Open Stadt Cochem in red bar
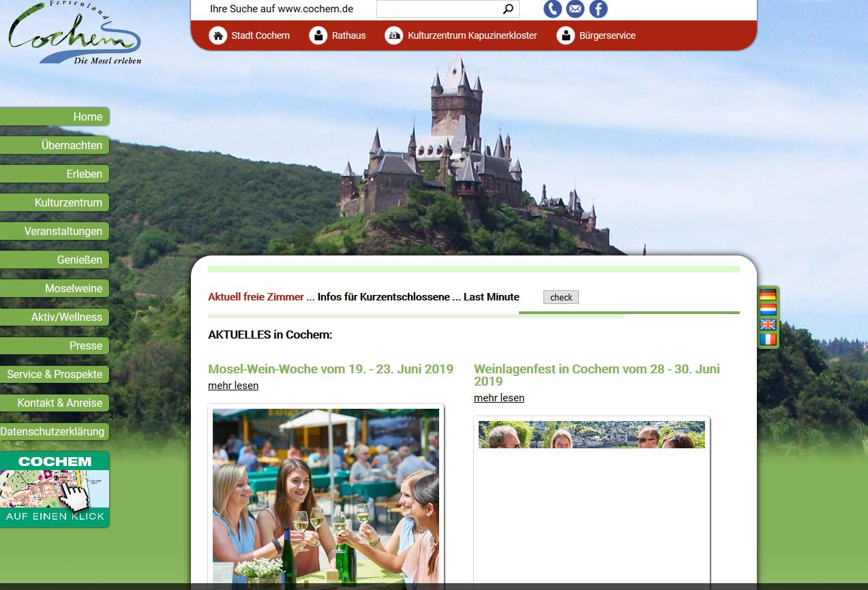 (260, 35)
